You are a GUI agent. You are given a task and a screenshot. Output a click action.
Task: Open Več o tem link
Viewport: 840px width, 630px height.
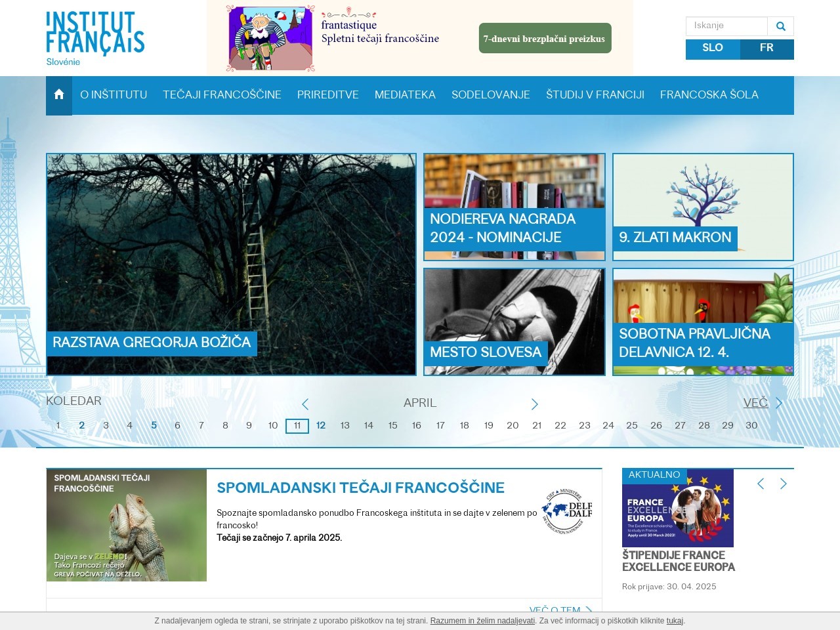click(555, 608)
